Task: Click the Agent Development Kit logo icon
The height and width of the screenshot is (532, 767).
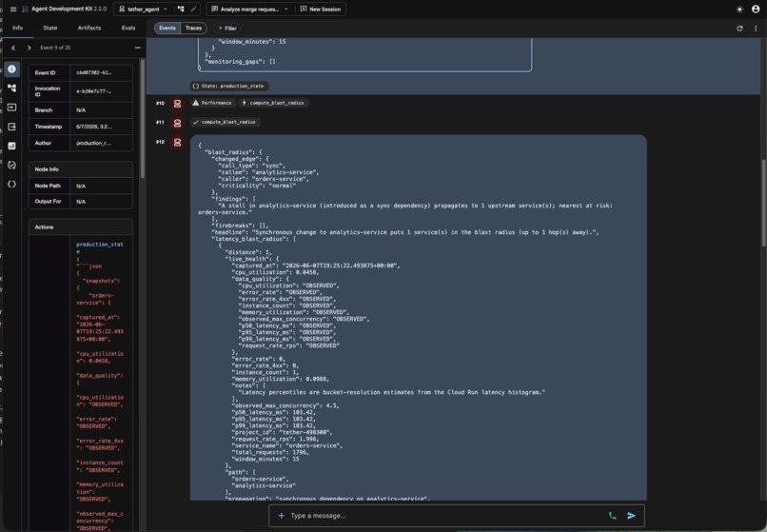Action: tap(25, 9)
